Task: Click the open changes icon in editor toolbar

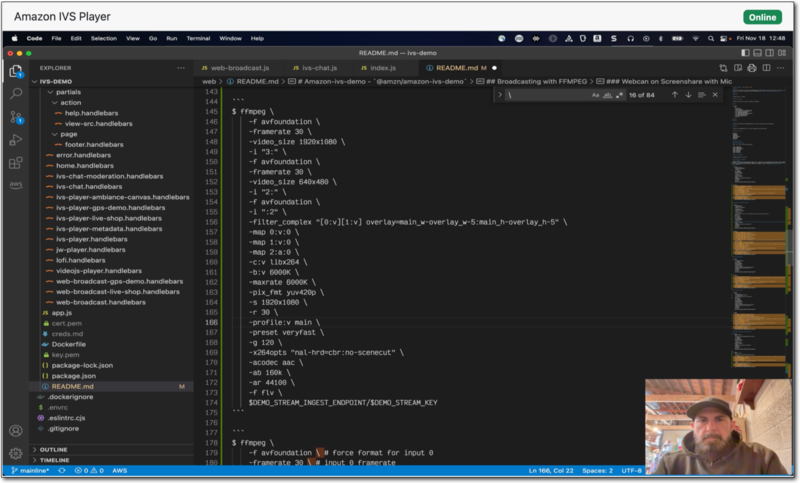Action: point(723,68)
